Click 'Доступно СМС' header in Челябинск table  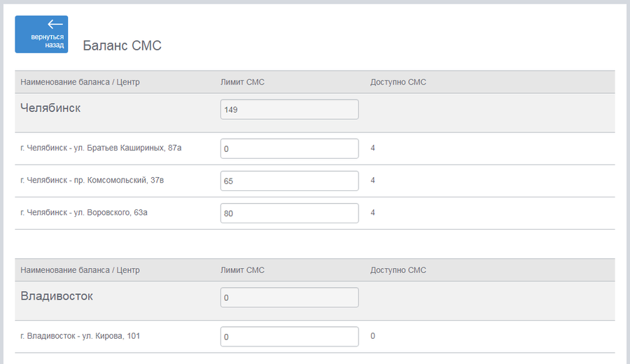[x=398, y=82]
